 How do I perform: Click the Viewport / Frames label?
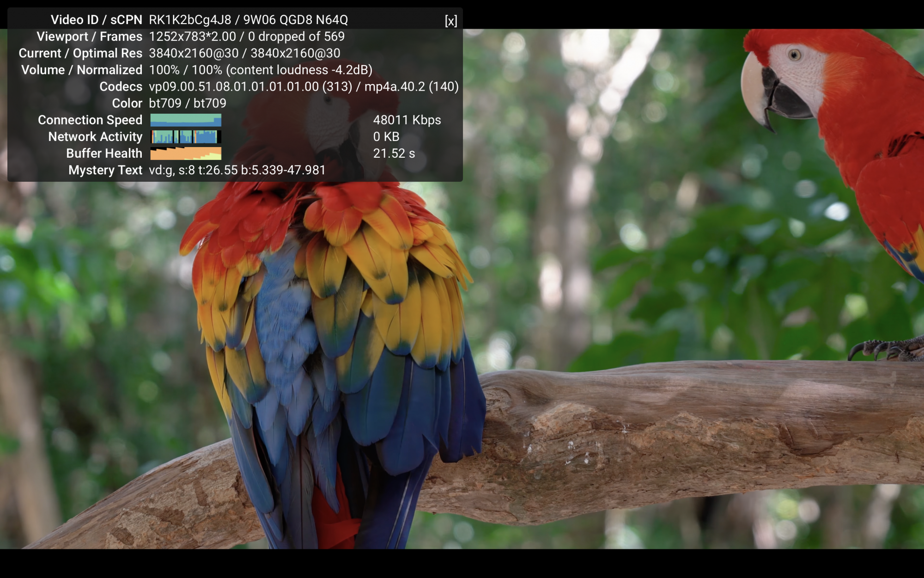[89, 37]
